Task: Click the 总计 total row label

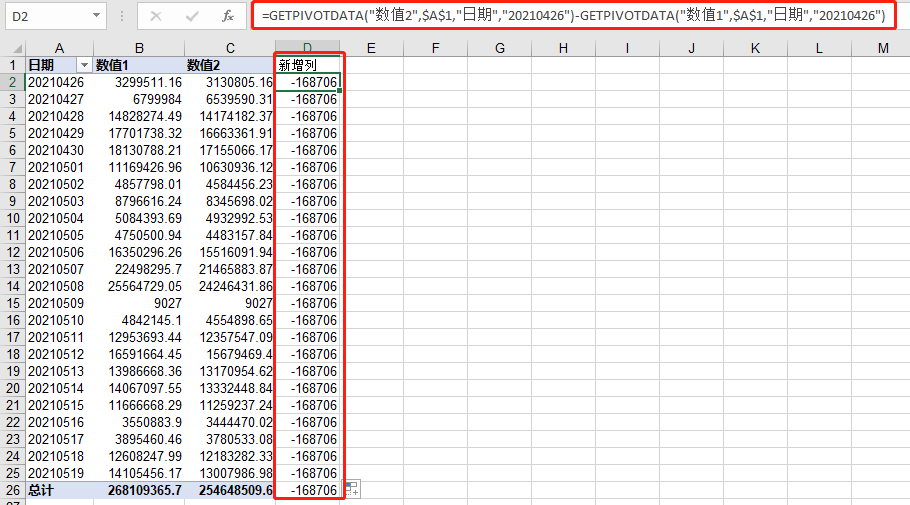Action: coord(59,490)
